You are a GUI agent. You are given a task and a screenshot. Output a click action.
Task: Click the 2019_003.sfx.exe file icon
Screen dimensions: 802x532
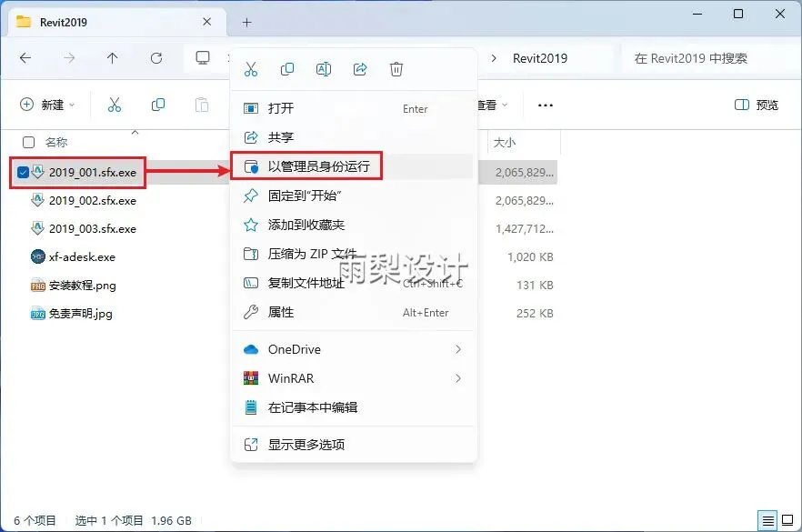click(38, 228)
